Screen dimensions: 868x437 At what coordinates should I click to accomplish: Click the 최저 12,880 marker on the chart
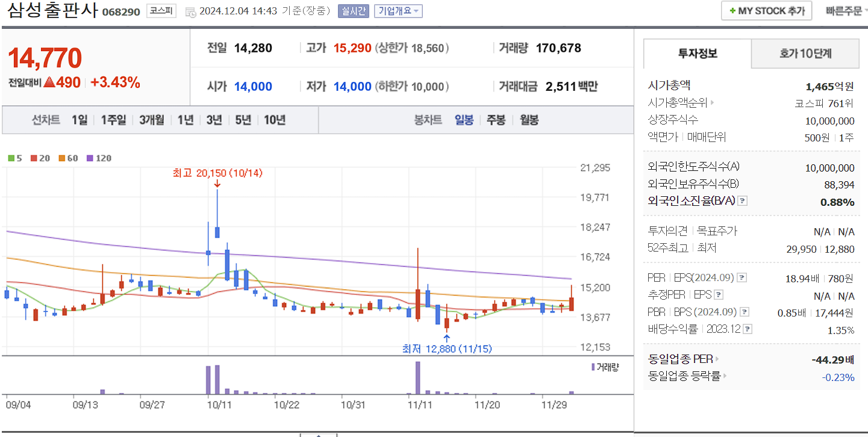click(448, 348)
